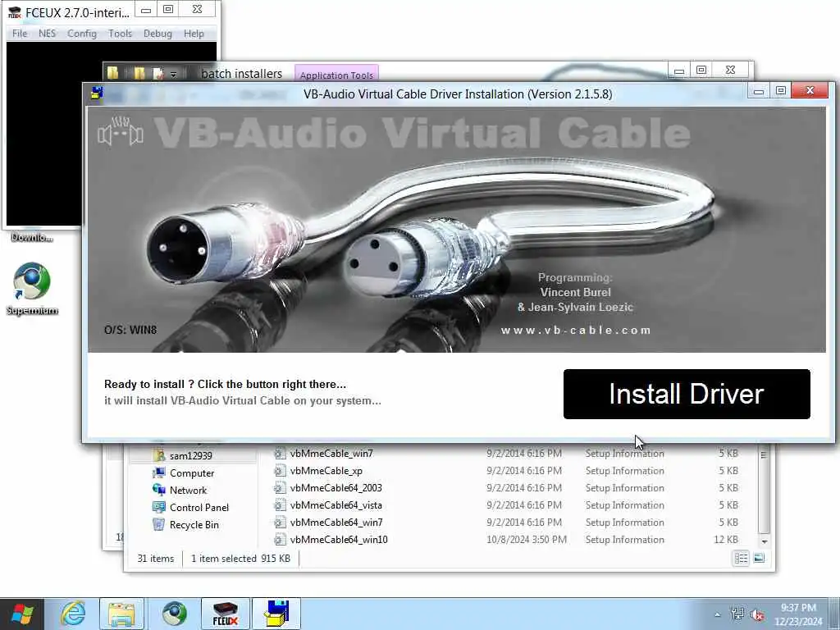Click the muted volume tray icon
This screenshot has width=840, height=630.
pyautogui.click(x=757, y=614)
